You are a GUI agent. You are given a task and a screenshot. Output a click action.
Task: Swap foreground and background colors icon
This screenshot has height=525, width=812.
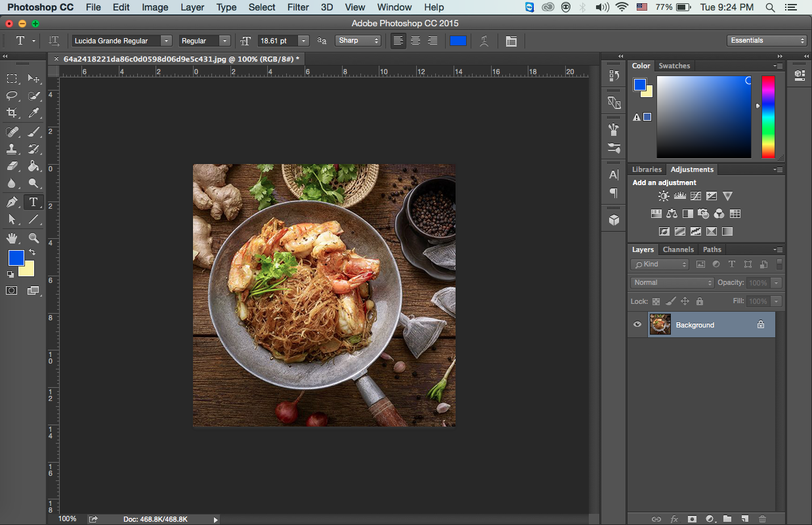(x=32, y=253)
